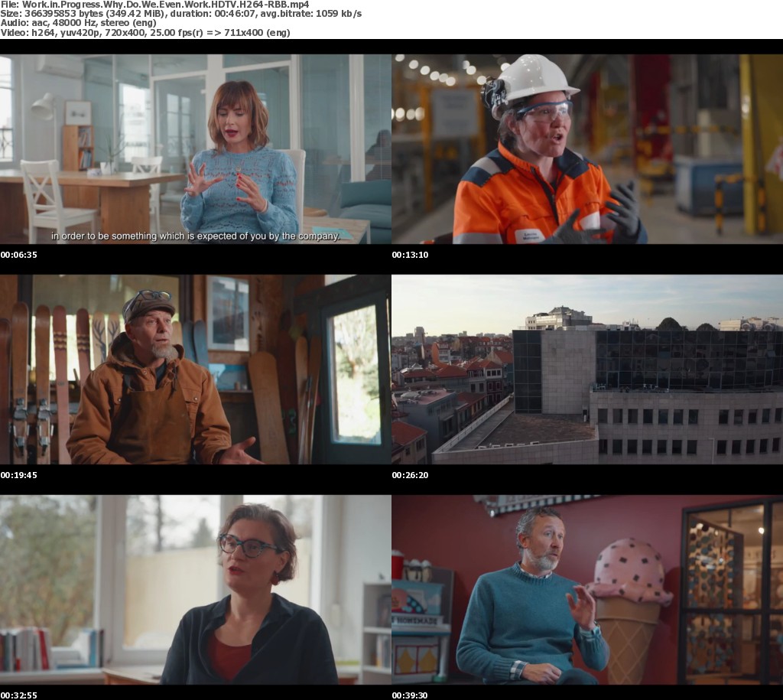Screen dimensions: 783x700
Task: Jump to the 00:26:20 timestamp
Action: (x=410, y=475)
